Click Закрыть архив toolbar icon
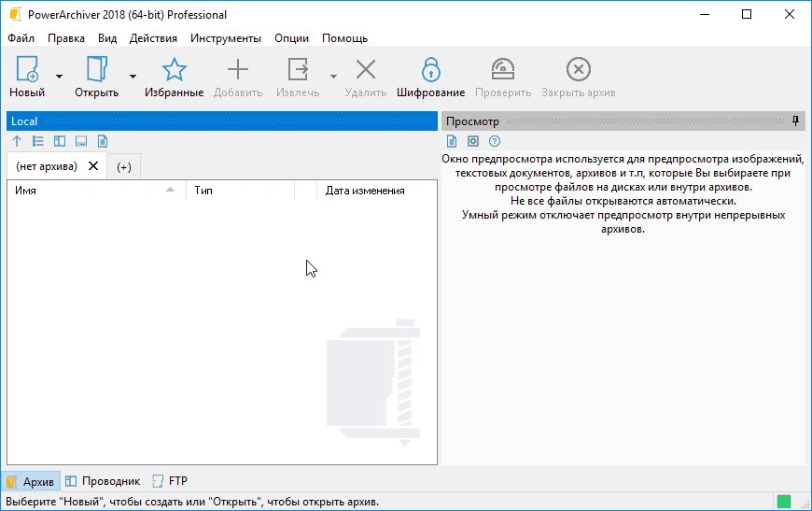812x511 pixels. [579, 69]
